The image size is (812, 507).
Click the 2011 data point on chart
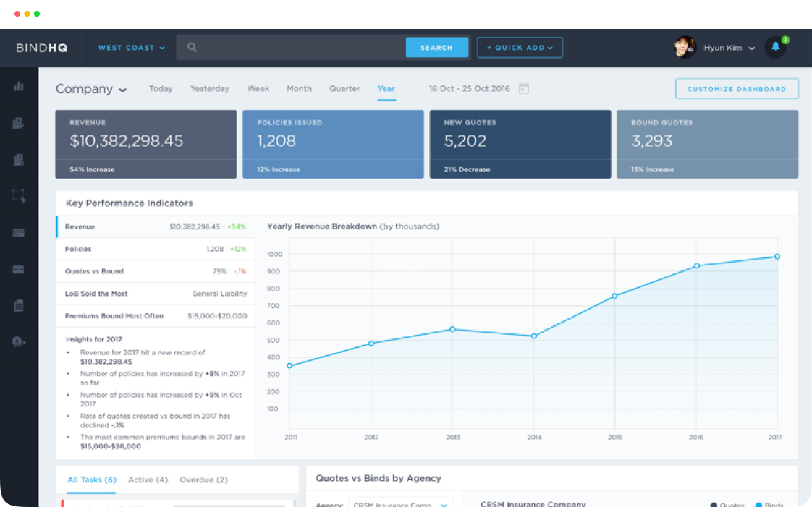point(289,366)
